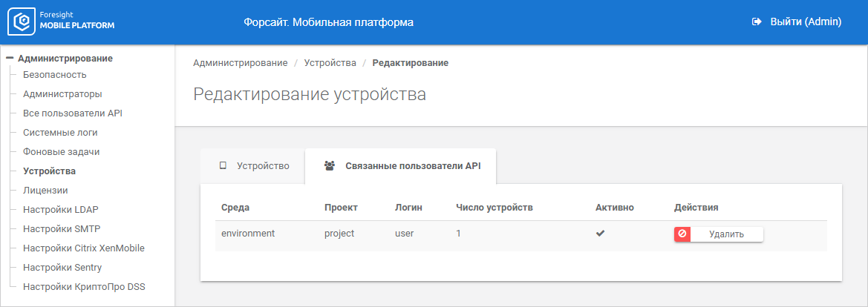This screenshot has height=307, width=868.
Task: Open Безопасность in the sidebar
Action: click(x=55, y=75)
